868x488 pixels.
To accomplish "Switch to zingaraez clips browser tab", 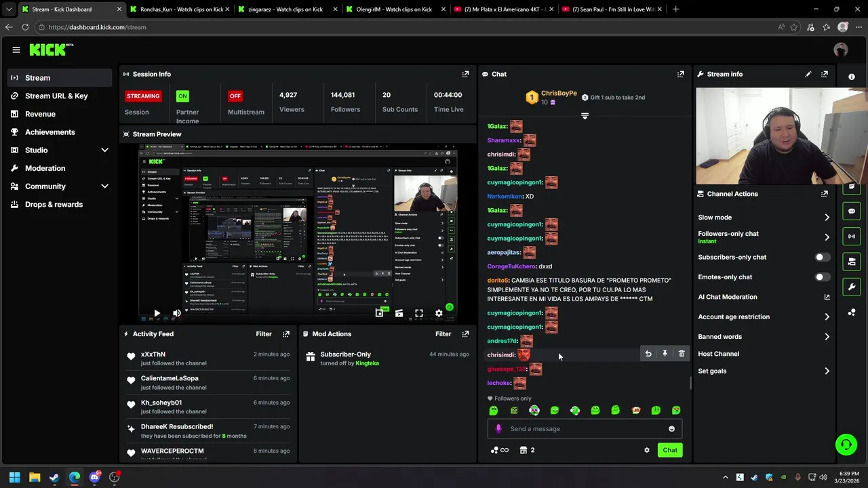I will (288, 9).
